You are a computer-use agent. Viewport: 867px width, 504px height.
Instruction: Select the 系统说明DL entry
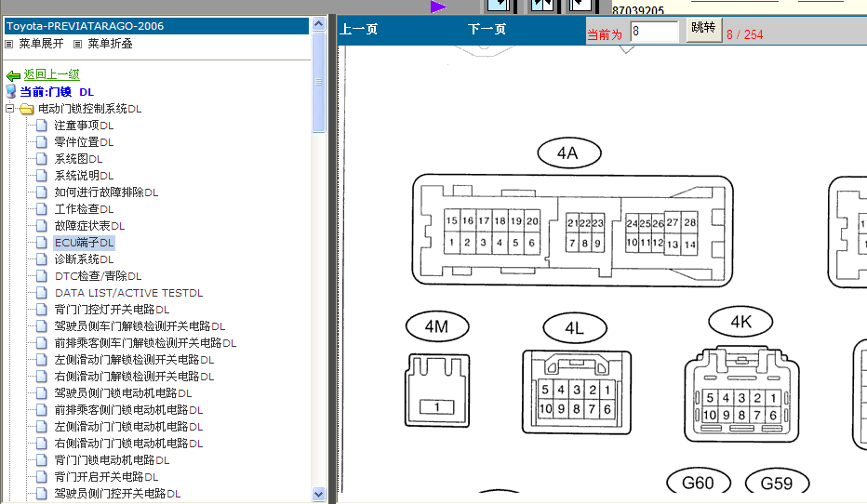pos(84,176)
